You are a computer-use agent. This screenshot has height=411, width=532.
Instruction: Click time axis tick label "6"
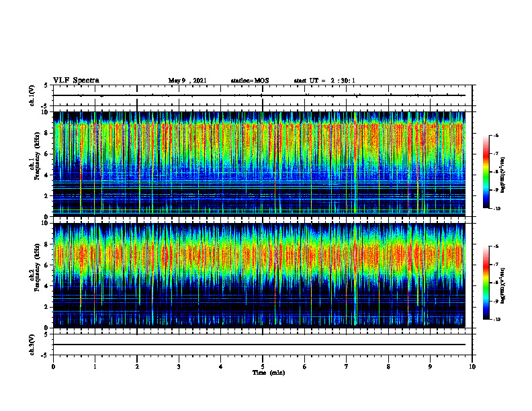pos(304,367)
